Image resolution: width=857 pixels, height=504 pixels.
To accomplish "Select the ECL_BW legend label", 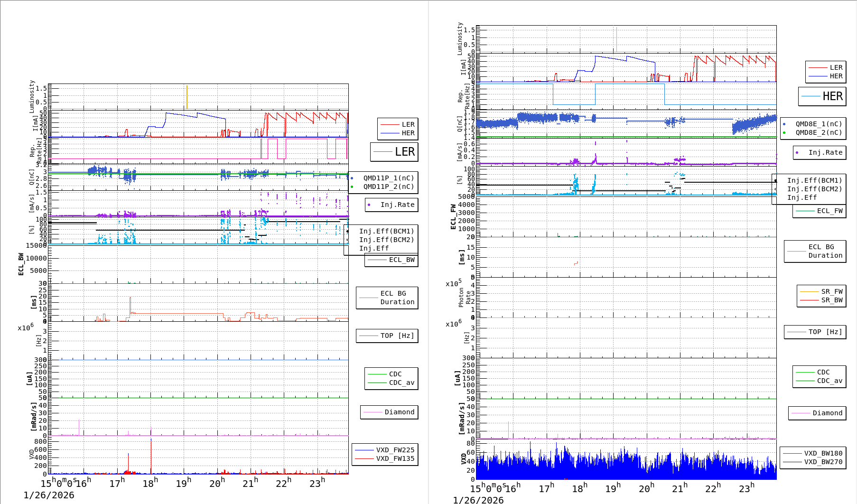I will coord(401,260).
